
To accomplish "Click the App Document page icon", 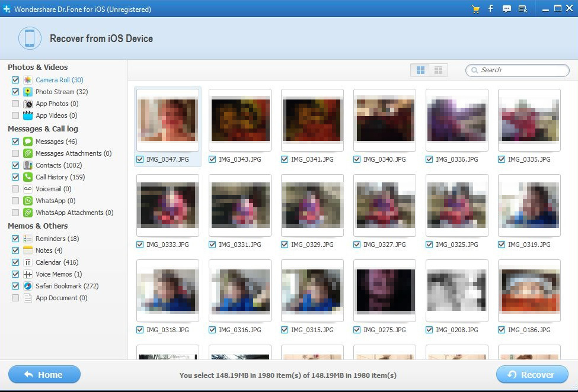I will [28, 298].
